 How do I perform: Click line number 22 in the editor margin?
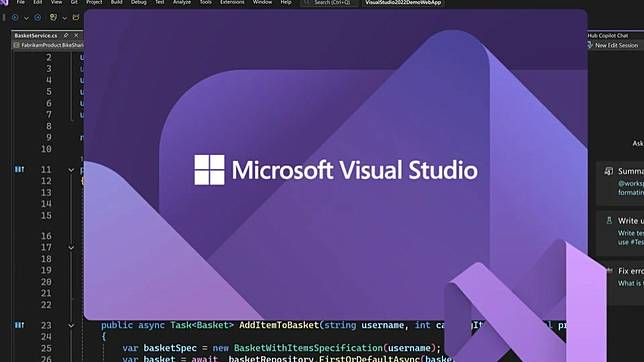tap(46, 305)
